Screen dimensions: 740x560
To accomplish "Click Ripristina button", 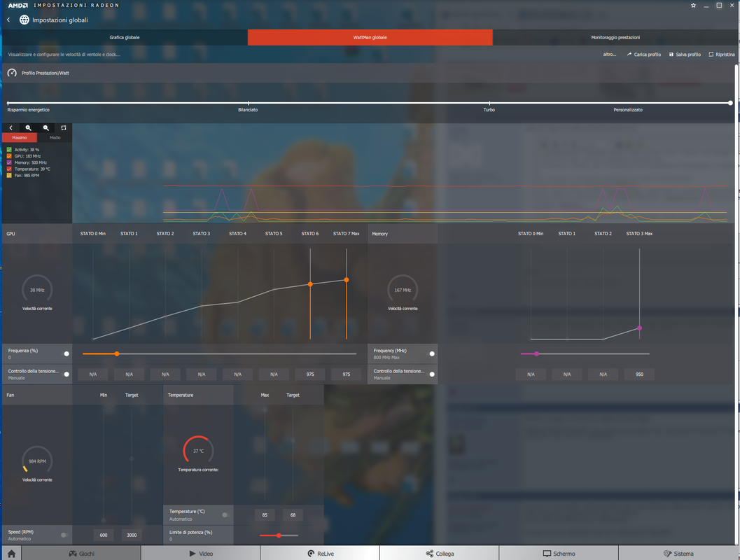I will pyautogui.click(x=722, y=55).
